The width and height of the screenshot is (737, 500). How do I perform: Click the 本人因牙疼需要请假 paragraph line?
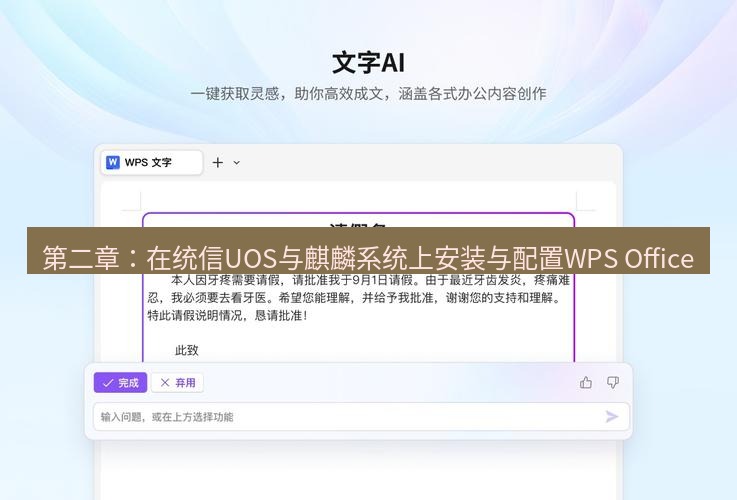point(370,280)
